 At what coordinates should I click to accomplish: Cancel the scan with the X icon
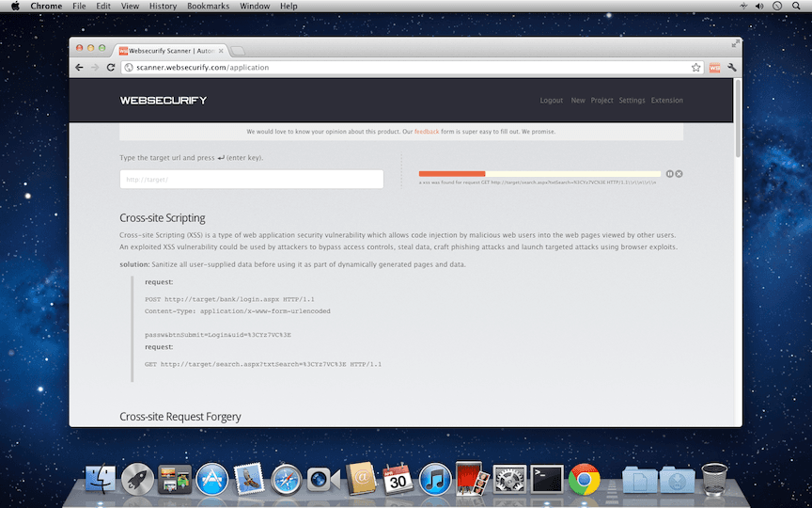[x=679, y=174]
